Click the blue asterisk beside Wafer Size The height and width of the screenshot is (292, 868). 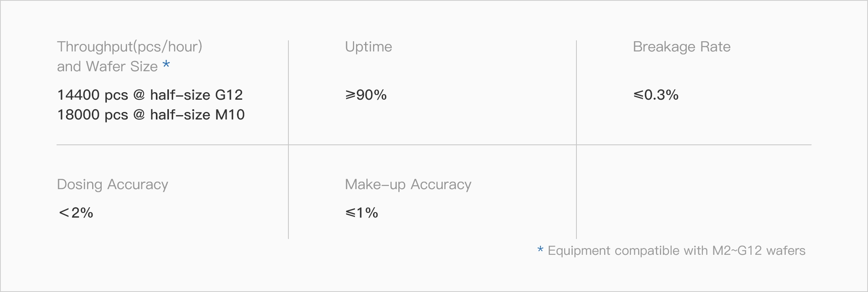tap(166, 64)
